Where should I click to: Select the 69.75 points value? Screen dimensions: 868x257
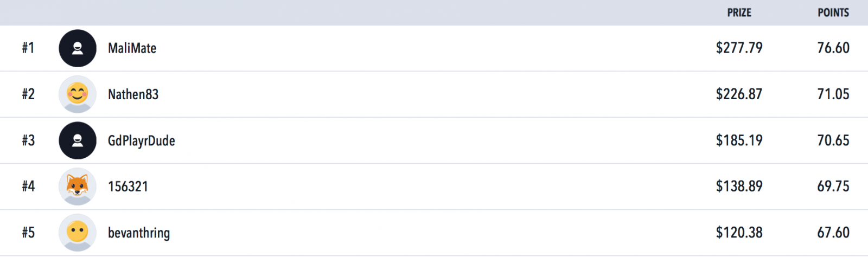coord(833,187)
